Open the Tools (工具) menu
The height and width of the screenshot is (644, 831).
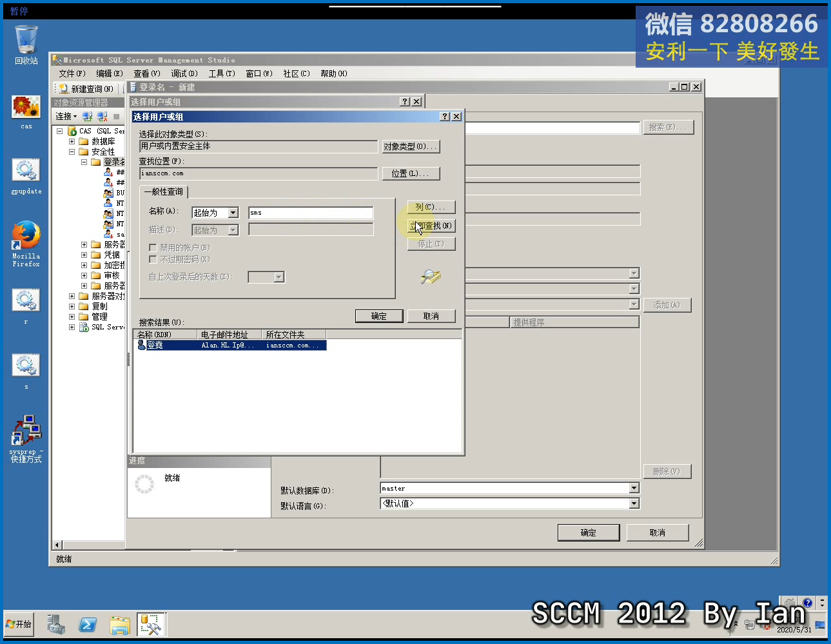coord(221,73)
